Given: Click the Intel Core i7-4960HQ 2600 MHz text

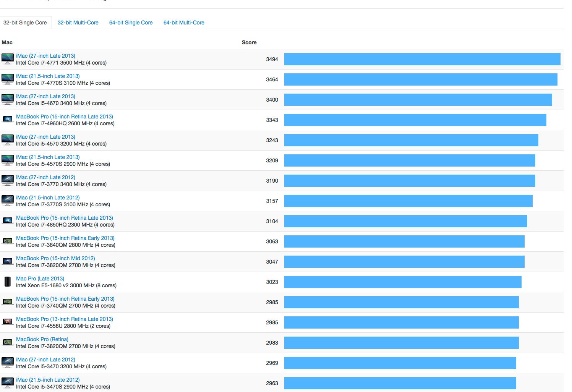Looking at the screenshot, I should (x=65, y=123).
